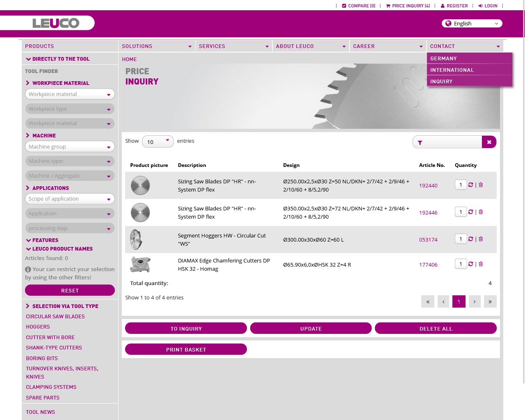Open Price Inquiry (4) cart link
The width and height of the screenshot is (525, 420).
click(408, 6)
